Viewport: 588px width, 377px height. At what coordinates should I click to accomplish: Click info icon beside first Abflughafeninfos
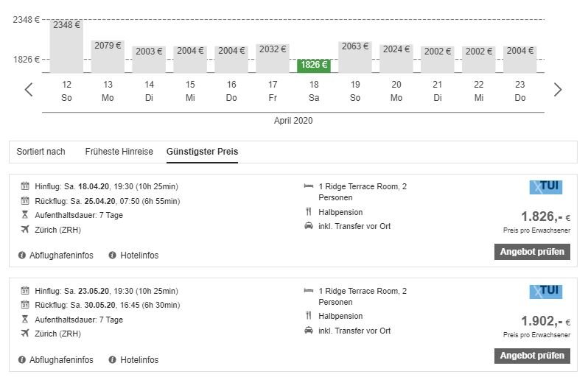[22, 256]
